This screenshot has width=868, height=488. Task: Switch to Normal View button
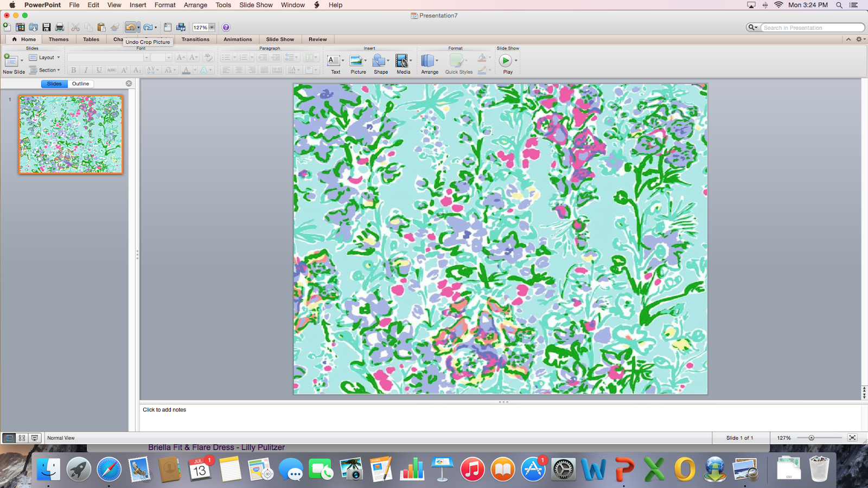click(9, 438)
